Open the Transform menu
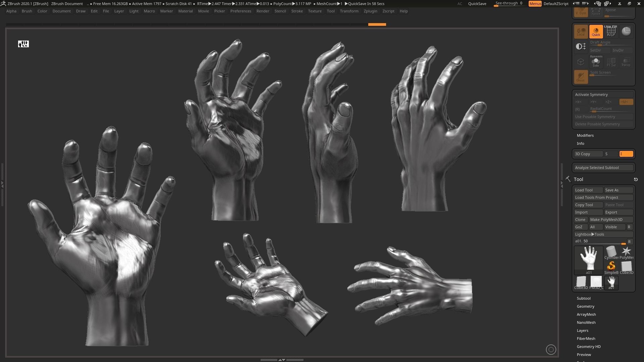 coord(349,11)
